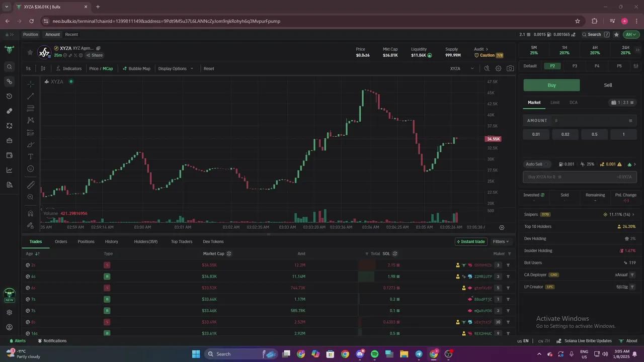Switch to the Top Traders tab

(x=181, y=241)
